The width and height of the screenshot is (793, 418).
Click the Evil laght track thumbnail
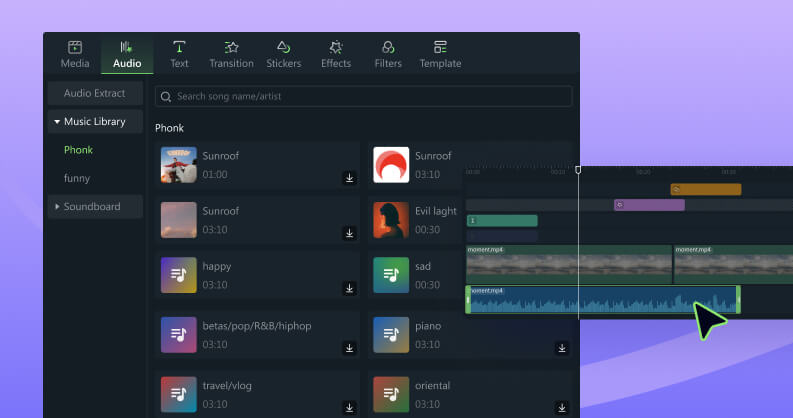click(x=391, y=220)
